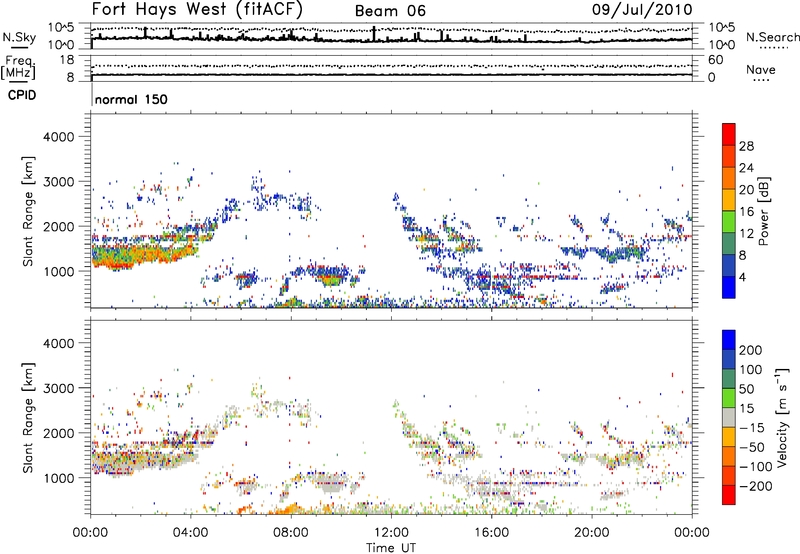Click the blue top of the Velocity color bar
This screenshot has width=800, height=554.
point(729,340)
